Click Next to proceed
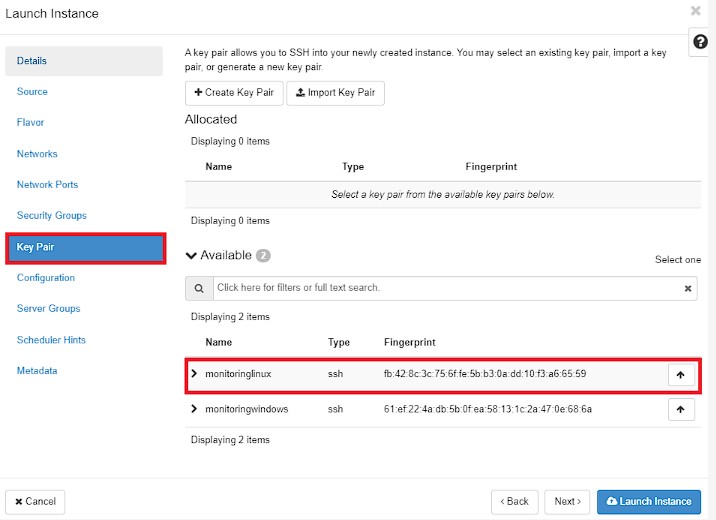 coord(567,502)
